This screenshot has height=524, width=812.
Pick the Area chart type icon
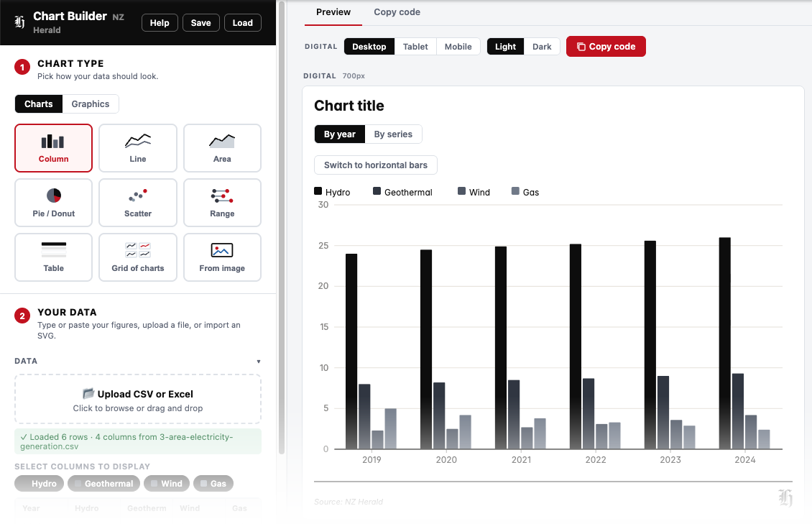(222, 141)
